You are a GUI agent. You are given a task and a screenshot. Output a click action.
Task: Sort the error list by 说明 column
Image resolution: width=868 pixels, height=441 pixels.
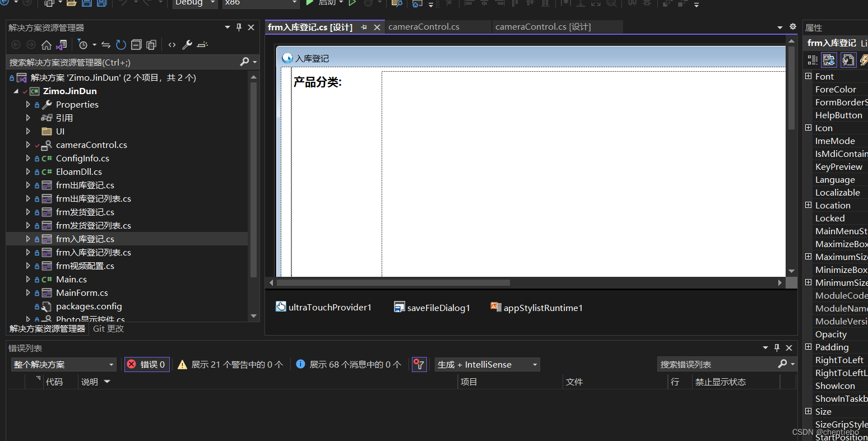click(95, 382)
